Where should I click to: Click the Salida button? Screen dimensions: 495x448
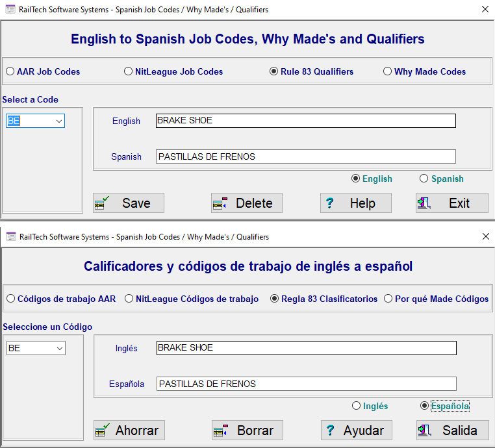[x=452, y=430]
